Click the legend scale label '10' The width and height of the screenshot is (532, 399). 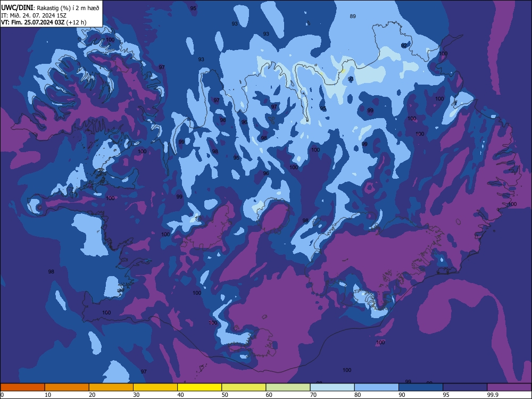48,395
